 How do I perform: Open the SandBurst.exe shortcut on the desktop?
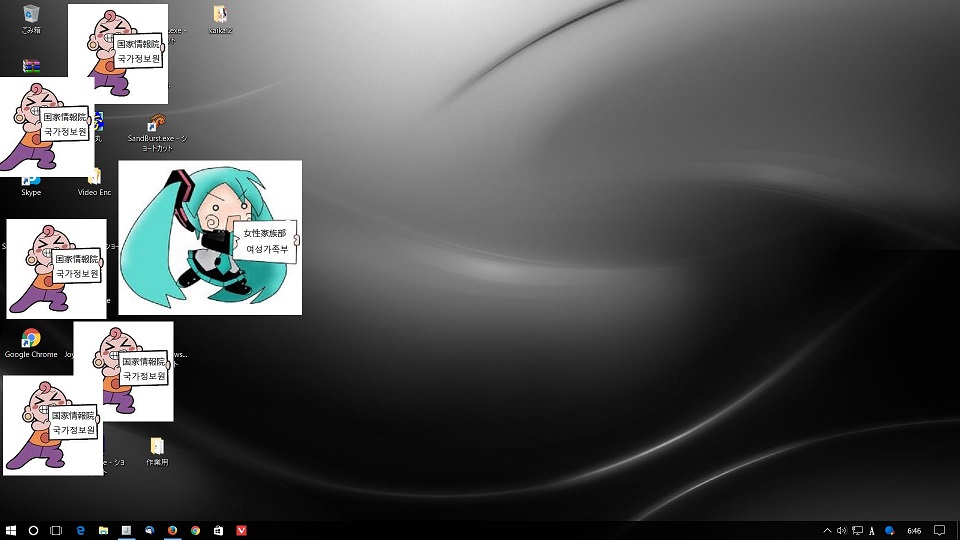156,124
